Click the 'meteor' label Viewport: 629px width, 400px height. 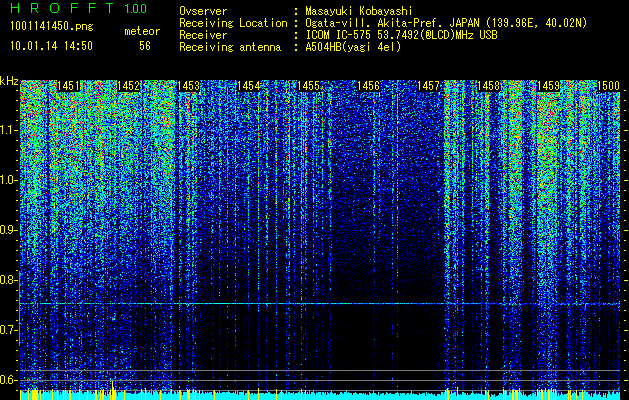coord(142,31)
